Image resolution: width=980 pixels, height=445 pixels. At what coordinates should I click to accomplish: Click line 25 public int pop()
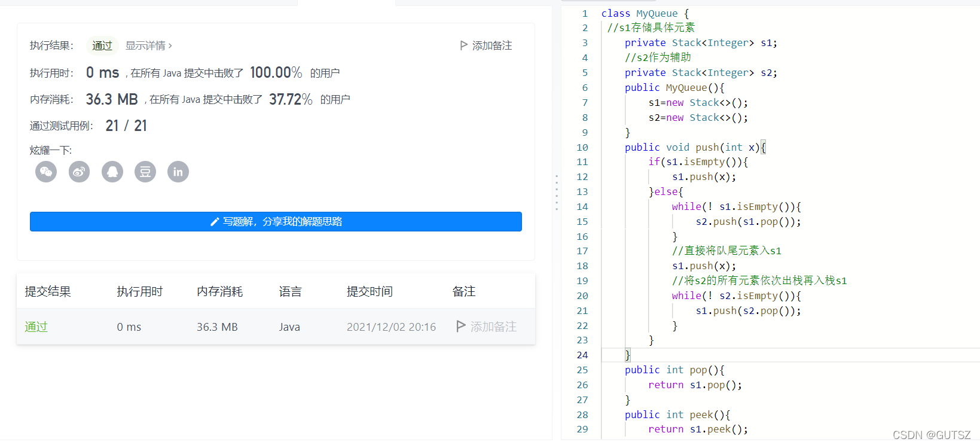[x=674, y=370]
